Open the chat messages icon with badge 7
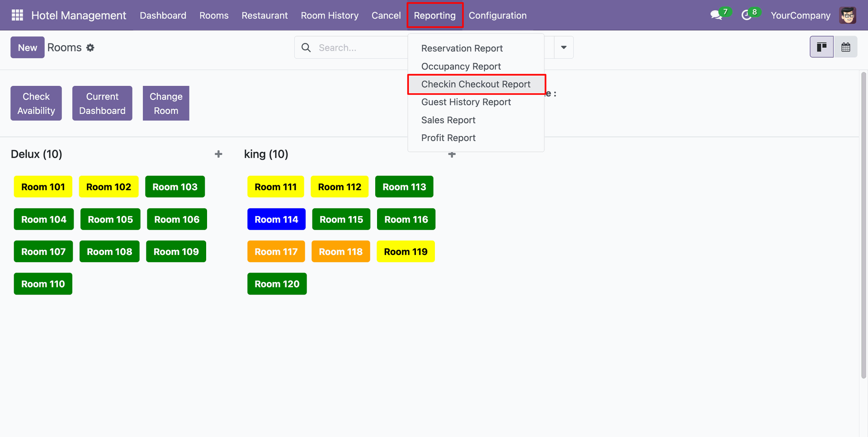 point(716,15)
